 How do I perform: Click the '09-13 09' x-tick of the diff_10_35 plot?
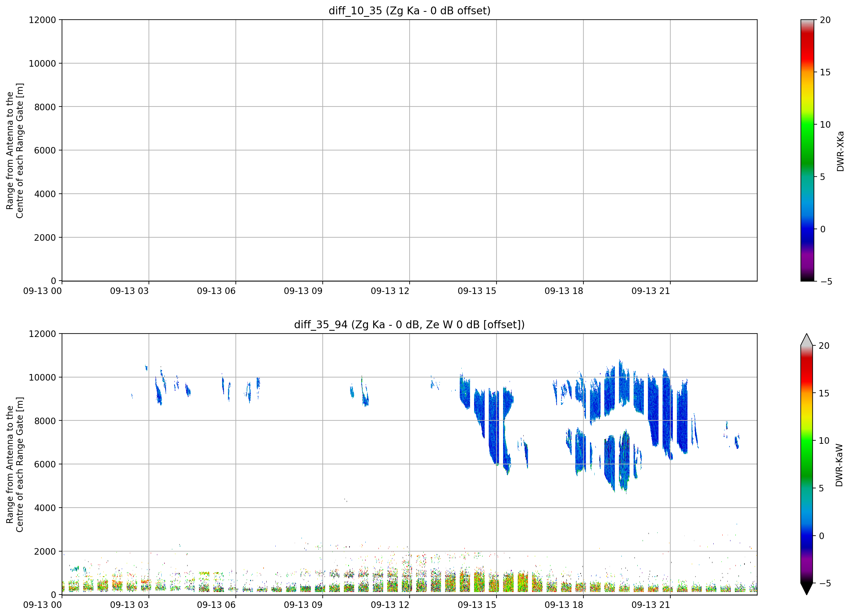(x=303, y=291)
